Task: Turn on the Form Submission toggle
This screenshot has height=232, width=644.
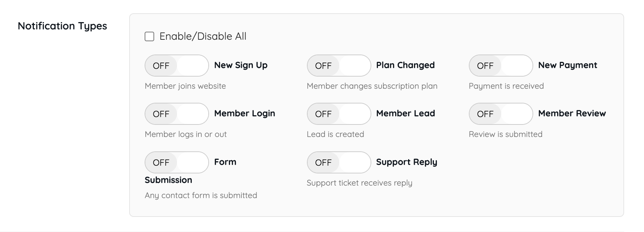Action: pyautogui.click(x=177, y=162)
